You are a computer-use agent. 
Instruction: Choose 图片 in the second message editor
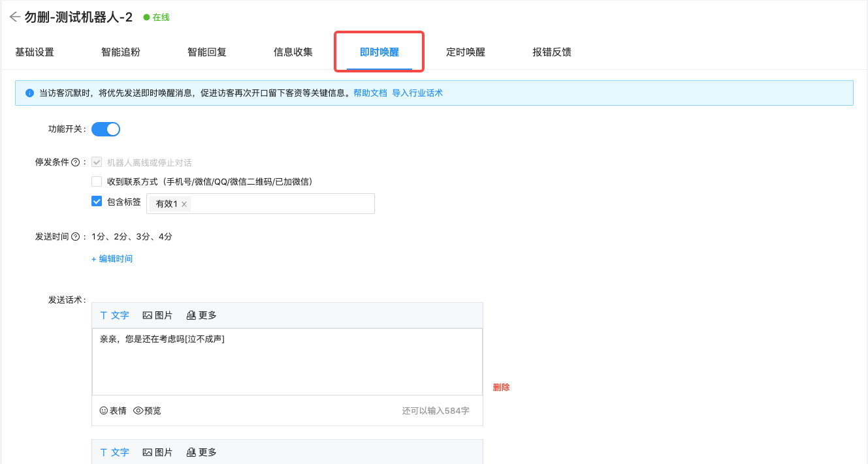[157, 452]
